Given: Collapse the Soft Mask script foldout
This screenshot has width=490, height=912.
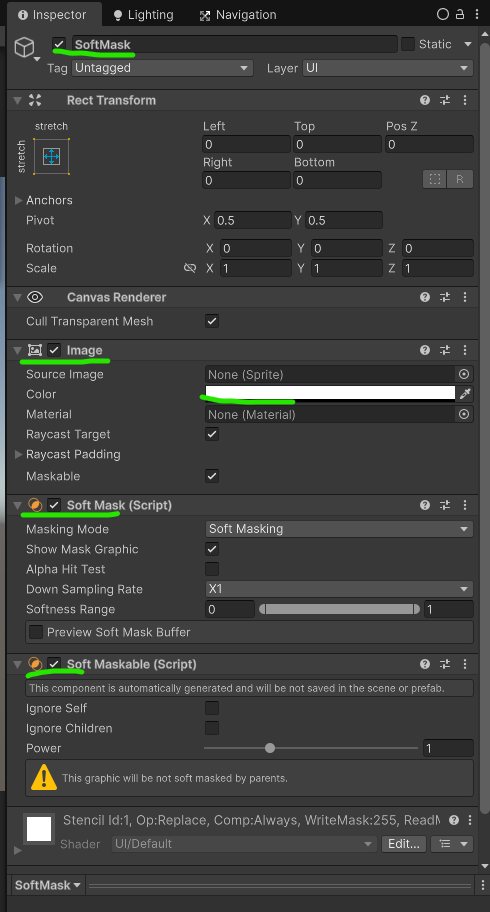Looking at the screenshot, I should point(17,505).
